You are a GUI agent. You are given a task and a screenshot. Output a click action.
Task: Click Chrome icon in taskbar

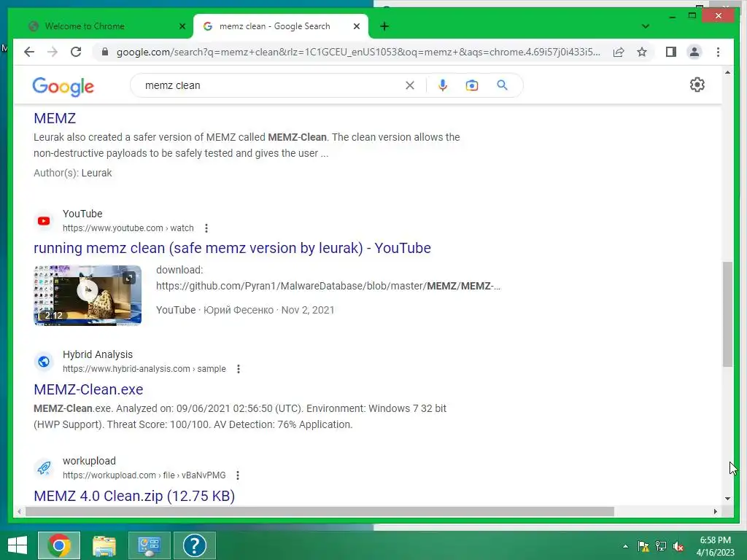click(x=59, y=545)
